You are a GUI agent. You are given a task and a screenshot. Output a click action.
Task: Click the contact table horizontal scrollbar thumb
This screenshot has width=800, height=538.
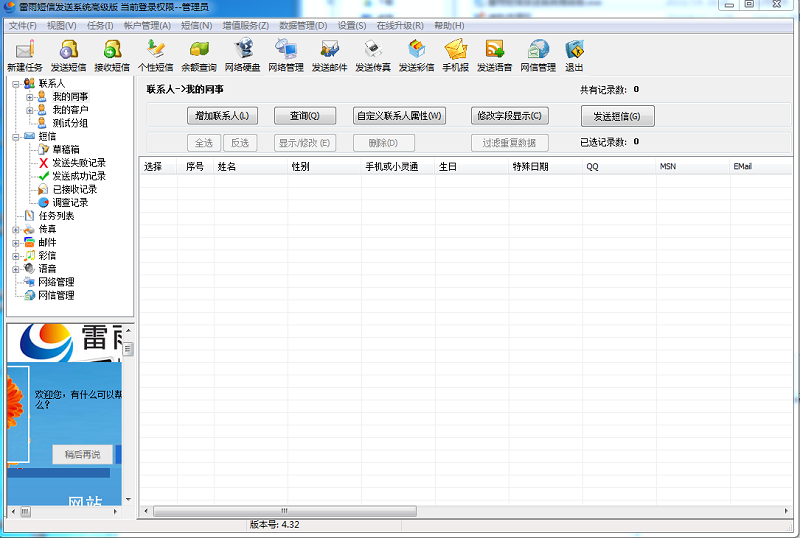click(285, 511)
